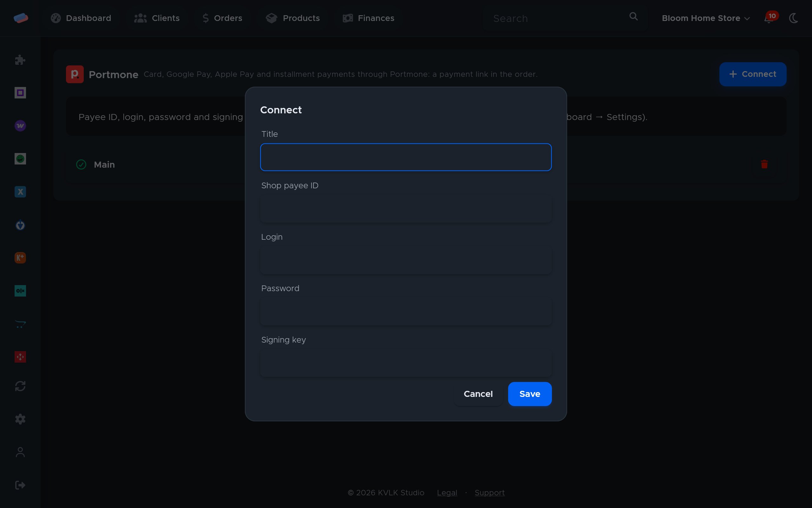The width and height of the screenshot is (812, 508).
Task: Click the app logo in top-left
Action: tap(21, 18)
